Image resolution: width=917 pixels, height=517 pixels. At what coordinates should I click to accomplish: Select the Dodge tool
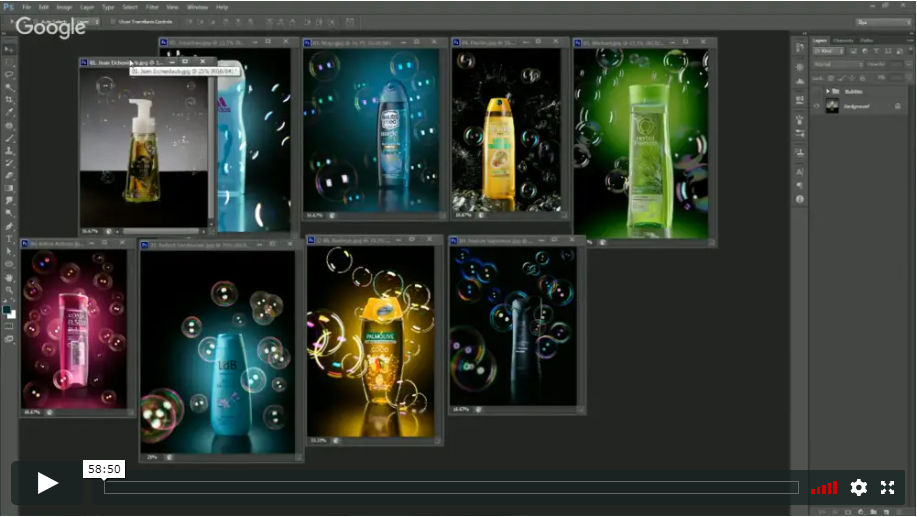tap(9, 213)
